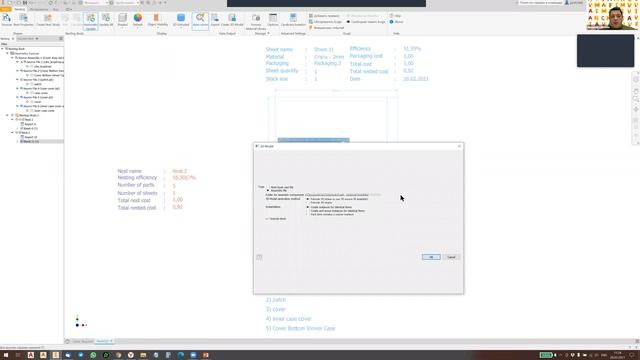640x360 pixels.
Task: Select Report 9 in the tree
Action: (x=30, y=124)
